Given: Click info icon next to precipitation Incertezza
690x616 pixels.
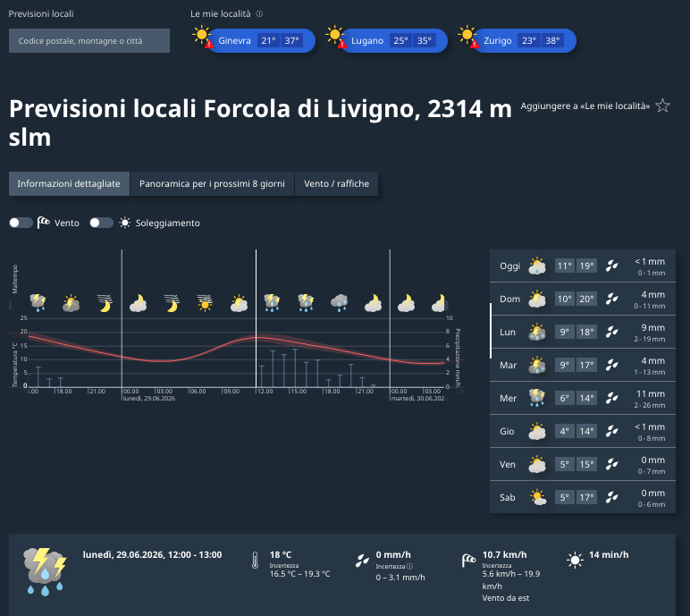Looking at the screenshot, I should 409,566.
